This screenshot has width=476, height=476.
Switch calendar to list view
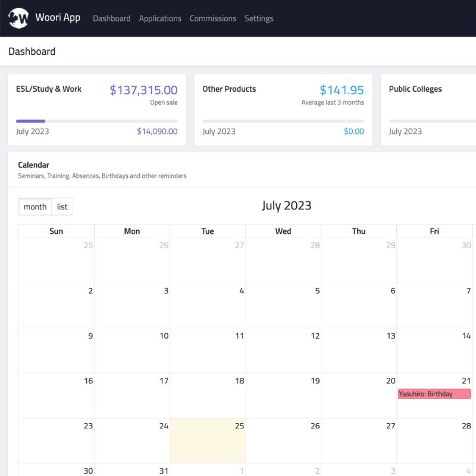(x=62, y=207)
